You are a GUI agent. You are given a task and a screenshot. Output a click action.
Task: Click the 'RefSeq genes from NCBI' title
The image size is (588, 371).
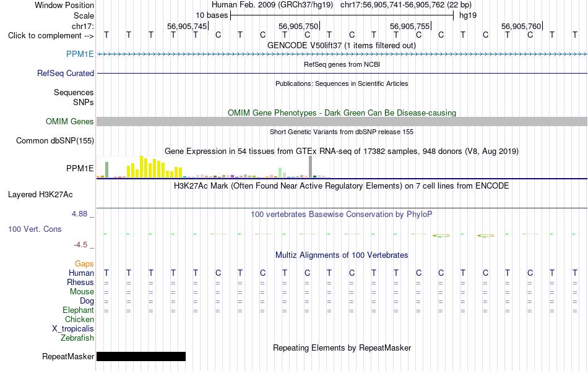tap(342, 64)
